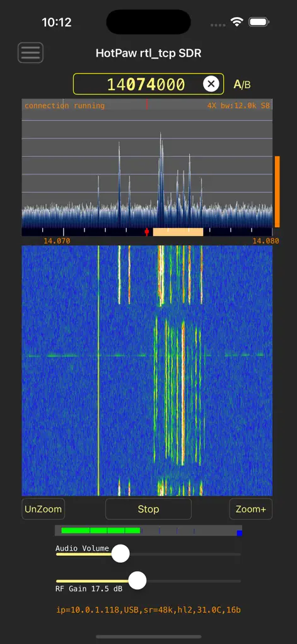Click the 14.080 frequency label
This screenshot has width=297, height=644.
coord(265,241)
